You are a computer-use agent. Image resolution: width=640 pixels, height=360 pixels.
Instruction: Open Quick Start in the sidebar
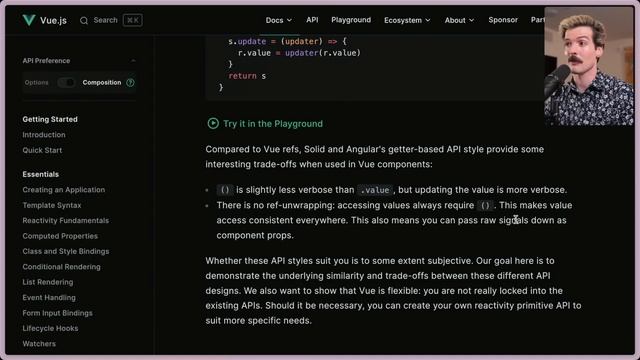coord(42,150)
